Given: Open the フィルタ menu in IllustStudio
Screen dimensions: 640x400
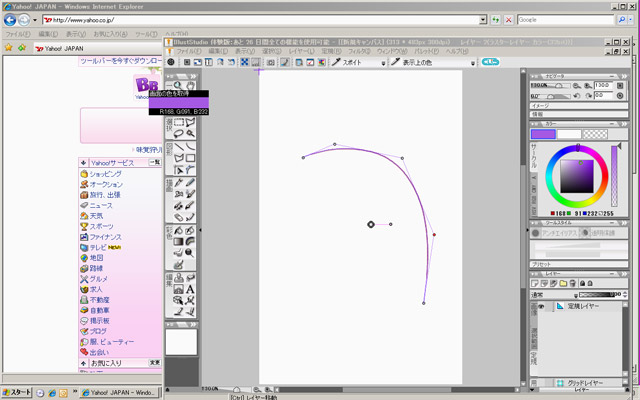Looking at the screenshot, I should 359,51.
